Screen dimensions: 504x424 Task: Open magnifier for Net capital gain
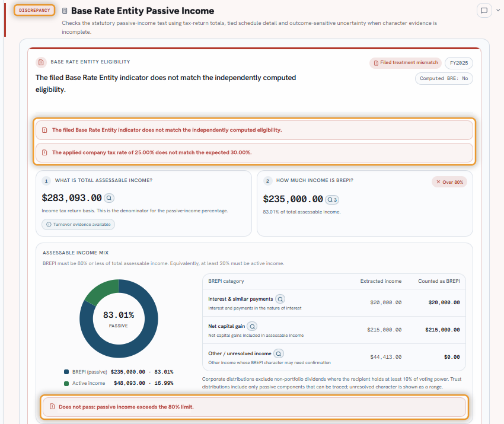[253, 327]
